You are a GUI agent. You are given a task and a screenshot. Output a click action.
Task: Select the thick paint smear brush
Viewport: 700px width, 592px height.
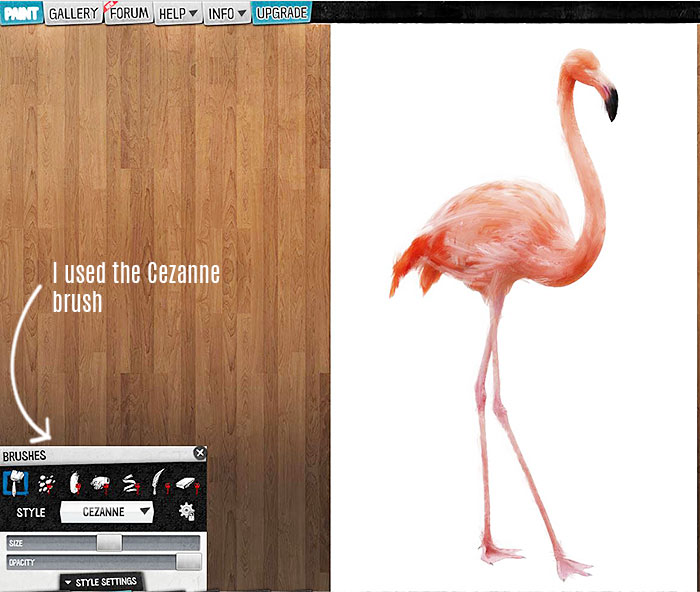[x=75, y=483]
